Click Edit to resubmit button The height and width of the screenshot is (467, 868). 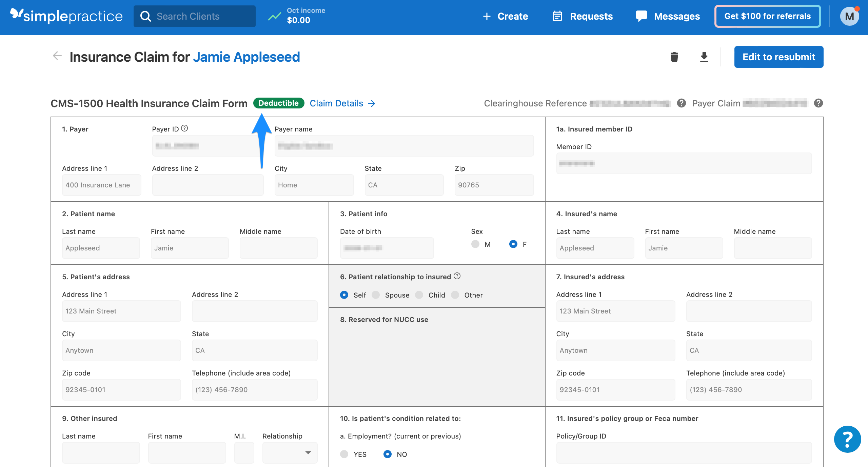pos(779,57)
